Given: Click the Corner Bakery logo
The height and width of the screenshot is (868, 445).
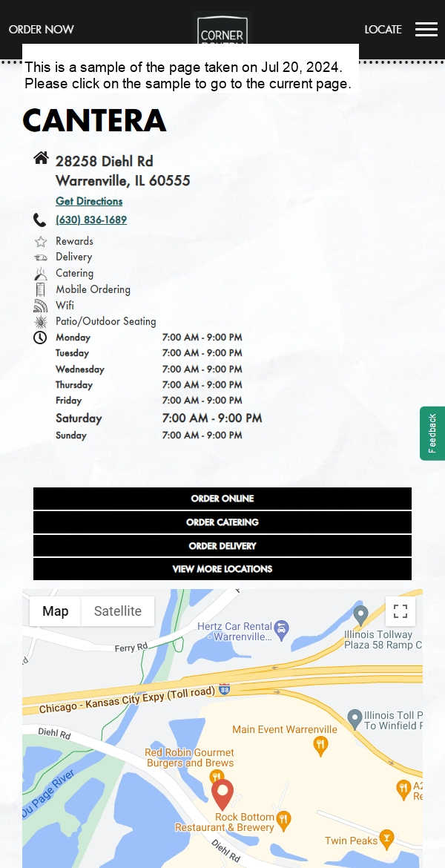Looking at the screenshot, I should coord(222,29).
